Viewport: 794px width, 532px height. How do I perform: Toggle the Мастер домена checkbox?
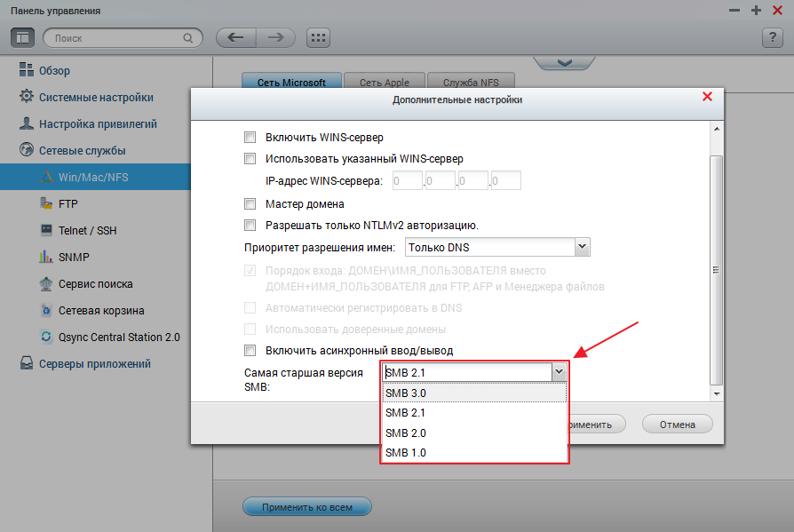[x=250, y=204]
